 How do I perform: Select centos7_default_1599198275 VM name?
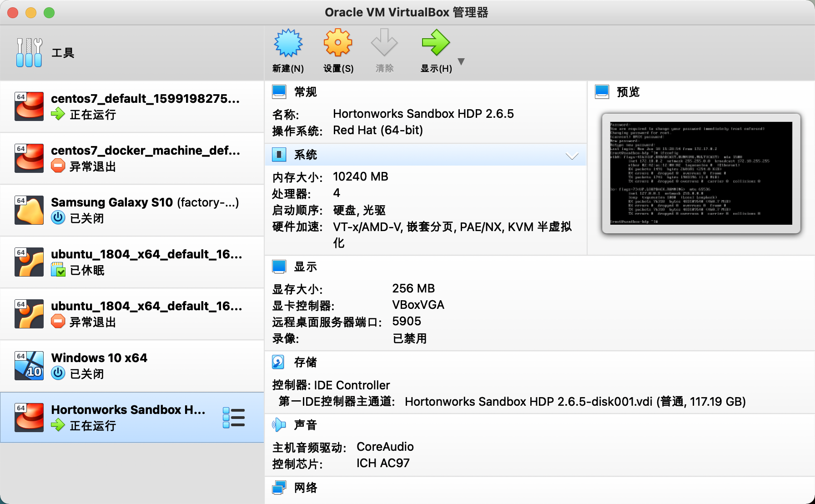coord(146,99)
